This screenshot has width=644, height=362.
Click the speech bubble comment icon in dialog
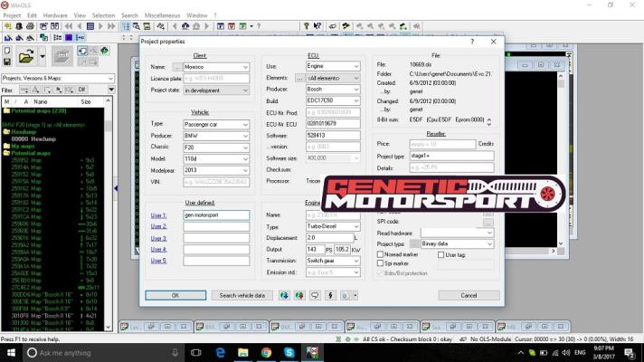tap(315, 295)
